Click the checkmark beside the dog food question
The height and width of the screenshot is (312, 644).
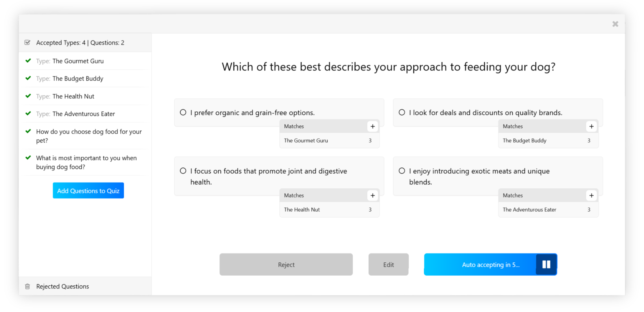[28, 131]
